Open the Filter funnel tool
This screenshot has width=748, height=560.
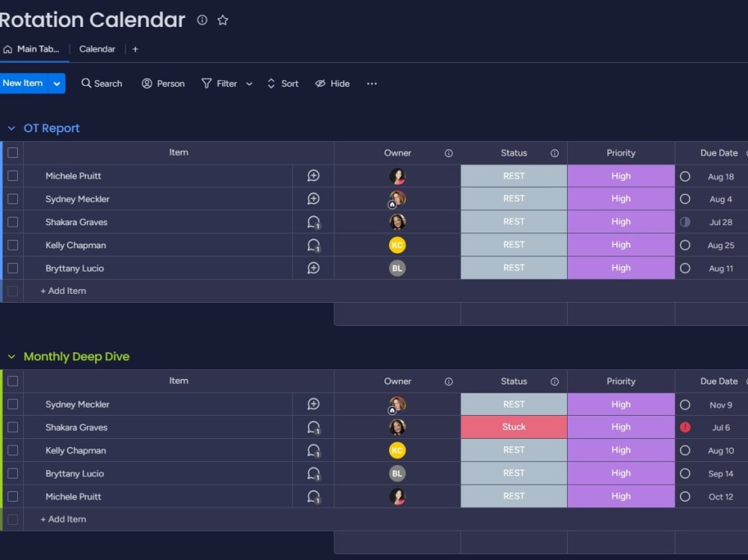[x=219, y=84]
